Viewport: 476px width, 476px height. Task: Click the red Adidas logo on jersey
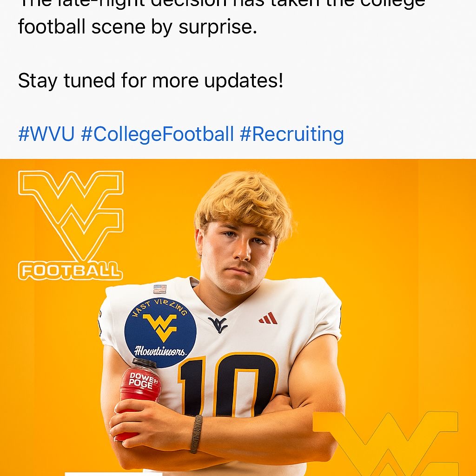point(268,318)
